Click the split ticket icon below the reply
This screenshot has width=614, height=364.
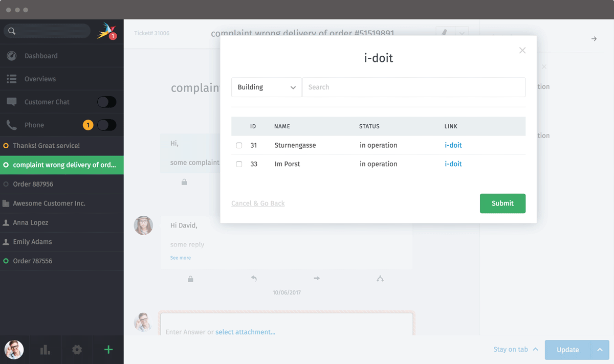coord(380,279)
